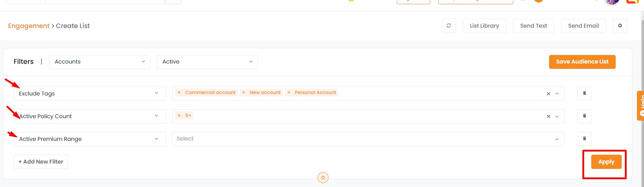Click Save Audience List
The image size is (644, 187).
click(582, 62)
